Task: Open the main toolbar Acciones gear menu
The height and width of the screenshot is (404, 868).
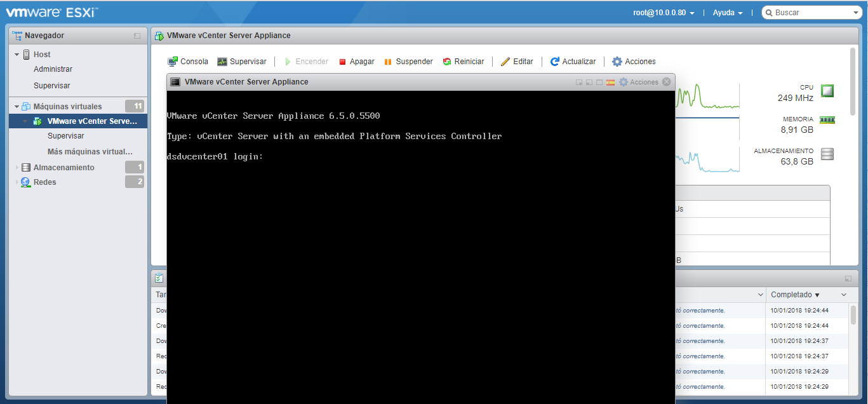Action: 634,62
